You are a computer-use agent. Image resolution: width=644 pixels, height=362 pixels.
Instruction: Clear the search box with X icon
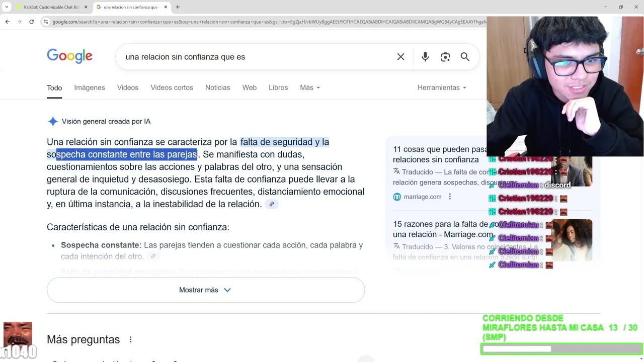tap(400, 57)
